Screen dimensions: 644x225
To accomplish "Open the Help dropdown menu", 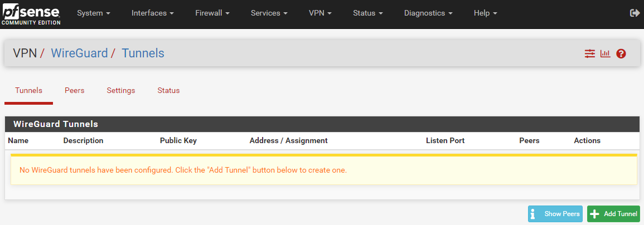I will pos(486,13).
